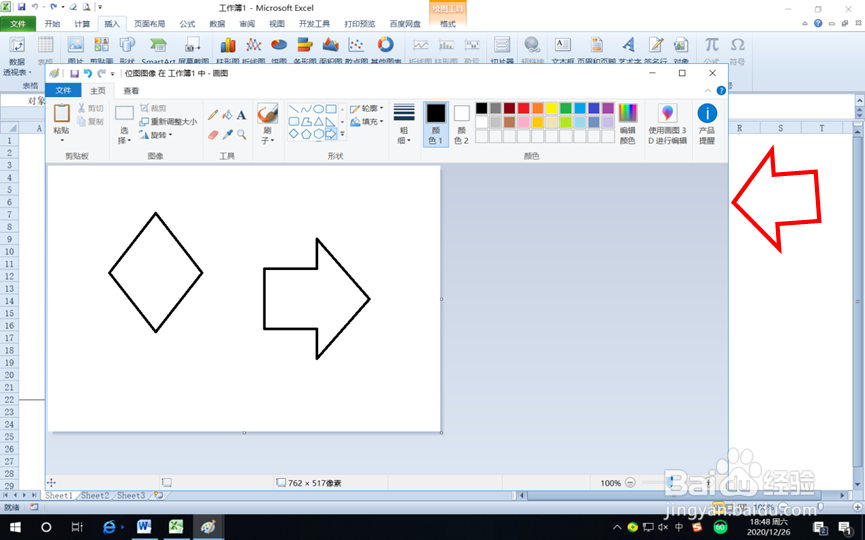Open Excel's Formulas (公式) tab
The height and width of the screenshot is (540, 865).
[187, 24]
